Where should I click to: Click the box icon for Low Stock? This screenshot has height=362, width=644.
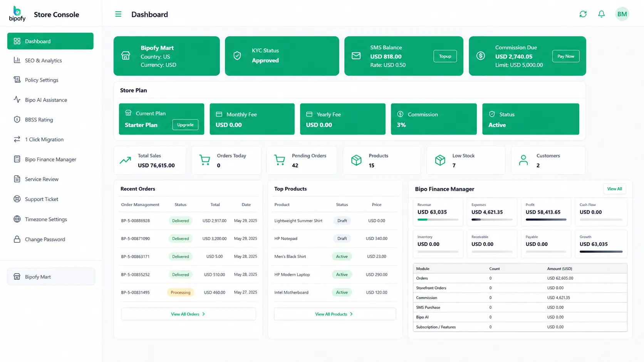pyautogui.click(x=440, y=160)
